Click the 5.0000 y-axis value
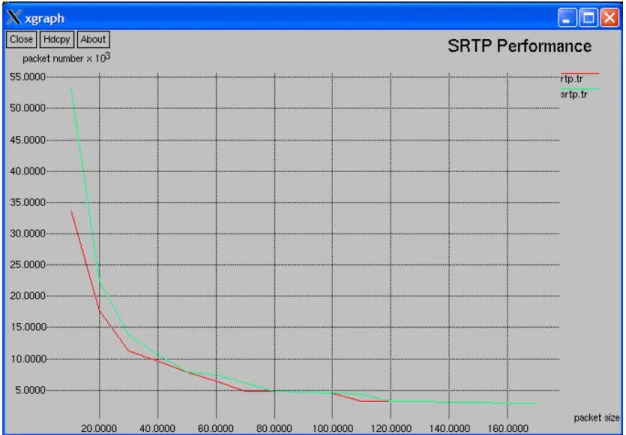The height and width of the screenshot is (435, 626). pos(31,390)
